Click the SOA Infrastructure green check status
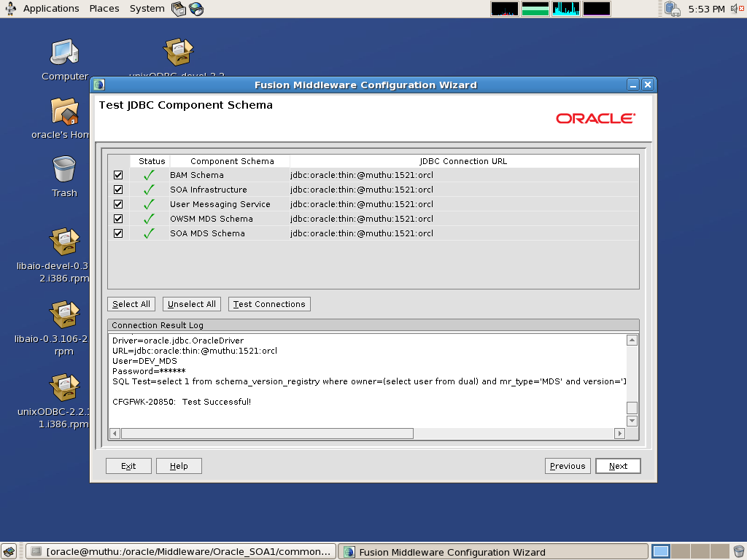 click(149, 190)
